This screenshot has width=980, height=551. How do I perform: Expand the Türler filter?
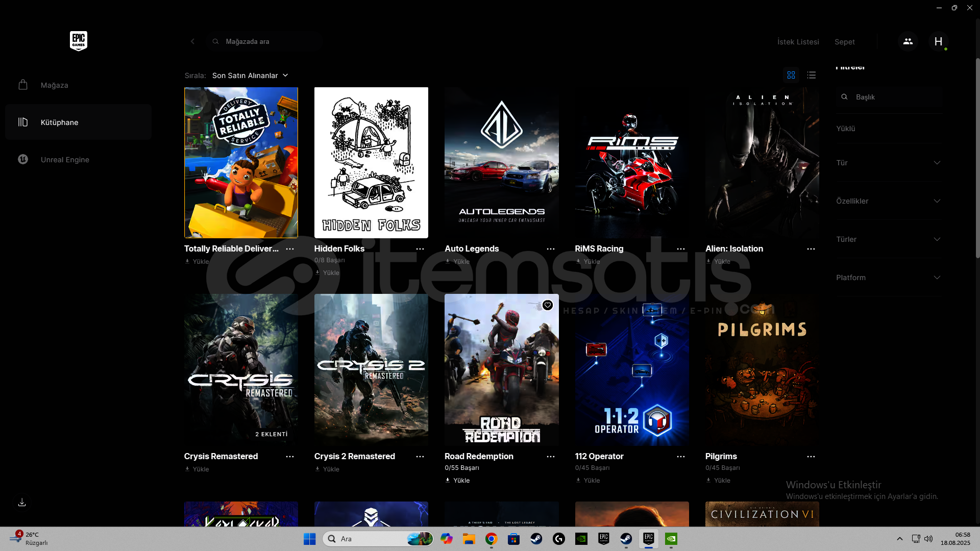[889, 239]
